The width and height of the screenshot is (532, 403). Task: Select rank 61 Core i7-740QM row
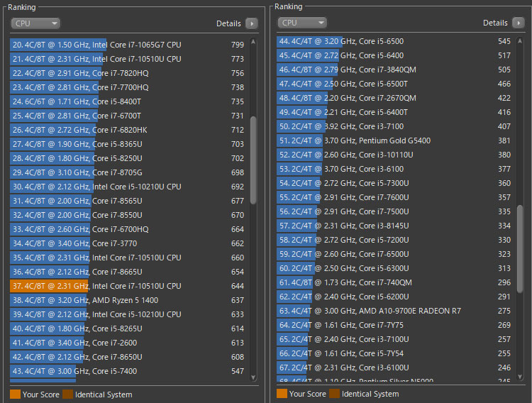point(395,283)
